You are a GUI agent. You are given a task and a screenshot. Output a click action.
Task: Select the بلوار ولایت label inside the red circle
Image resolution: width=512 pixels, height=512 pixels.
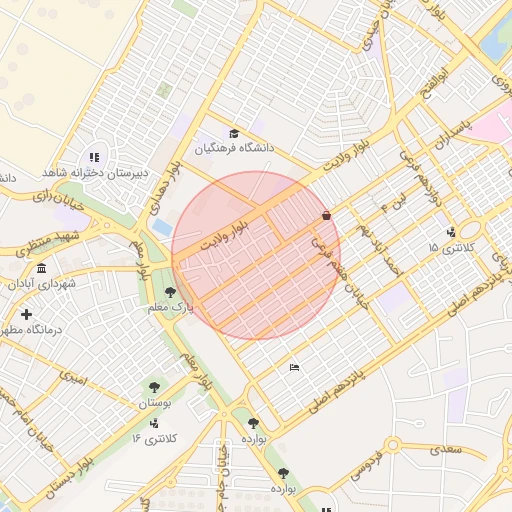pos(224,236)
